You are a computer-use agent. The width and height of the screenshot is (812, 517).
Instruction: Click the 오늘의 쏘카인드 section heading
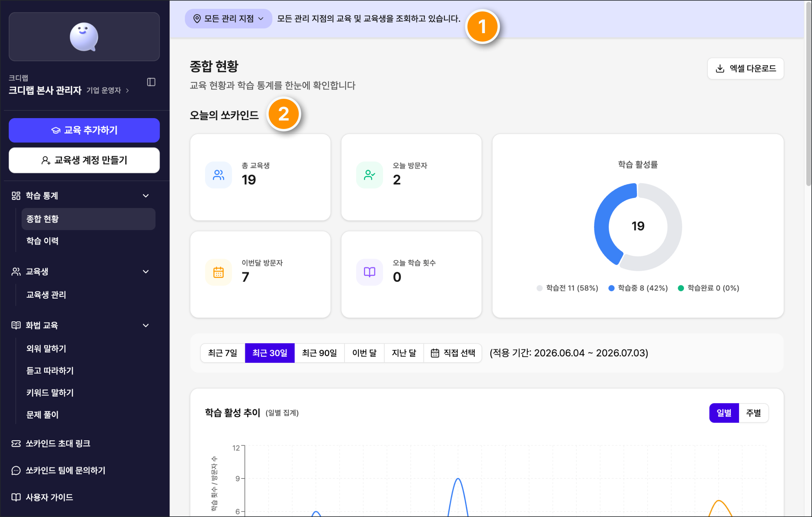coord(224,115)
